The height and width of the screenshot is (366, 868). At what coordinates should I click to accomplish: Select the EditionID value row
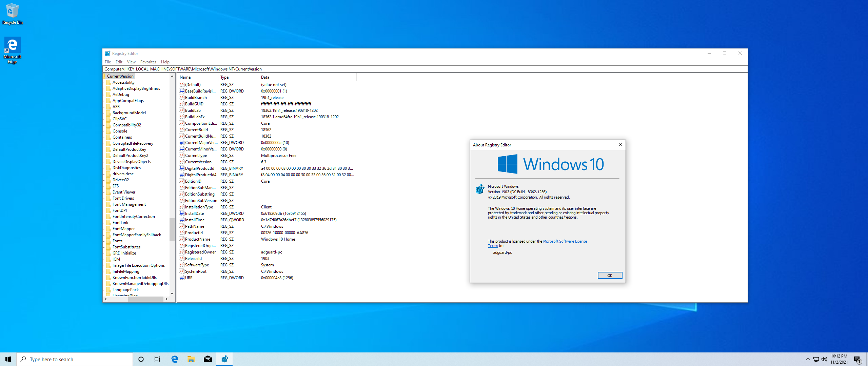[x=267, y=181]
